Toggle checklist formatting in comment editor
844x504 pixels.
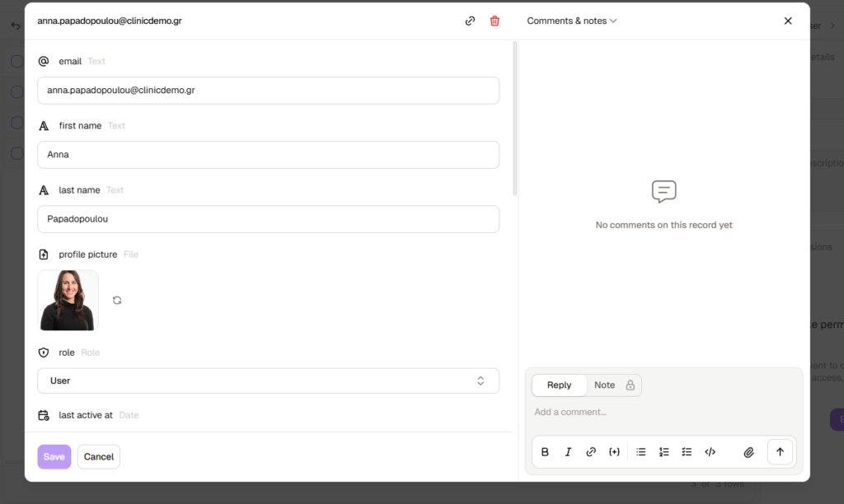687,452
